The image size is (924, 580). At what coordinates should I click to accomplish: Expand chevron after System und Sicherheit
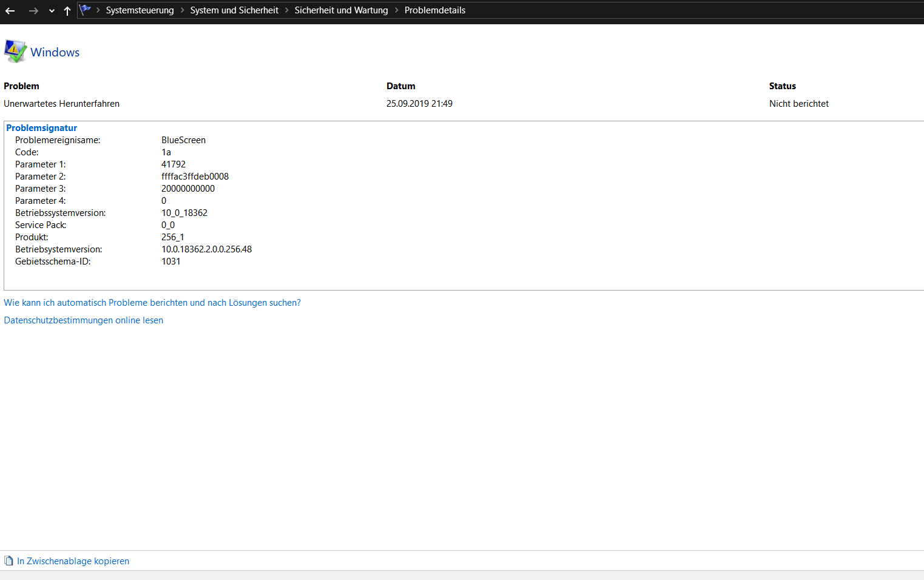pyautogui.click(x=287, y=10)
